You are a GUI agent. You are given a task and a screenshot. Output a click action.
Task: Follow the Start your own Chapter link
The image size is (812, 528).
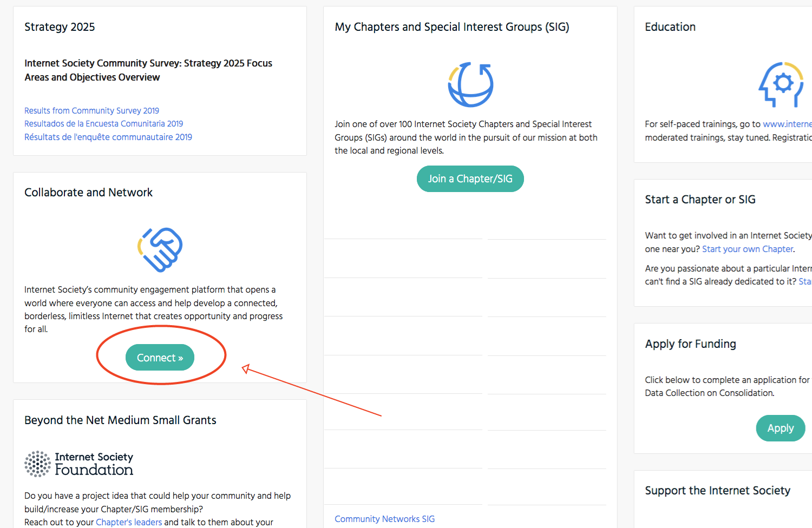pyautogui.click(x=748, y=249)
